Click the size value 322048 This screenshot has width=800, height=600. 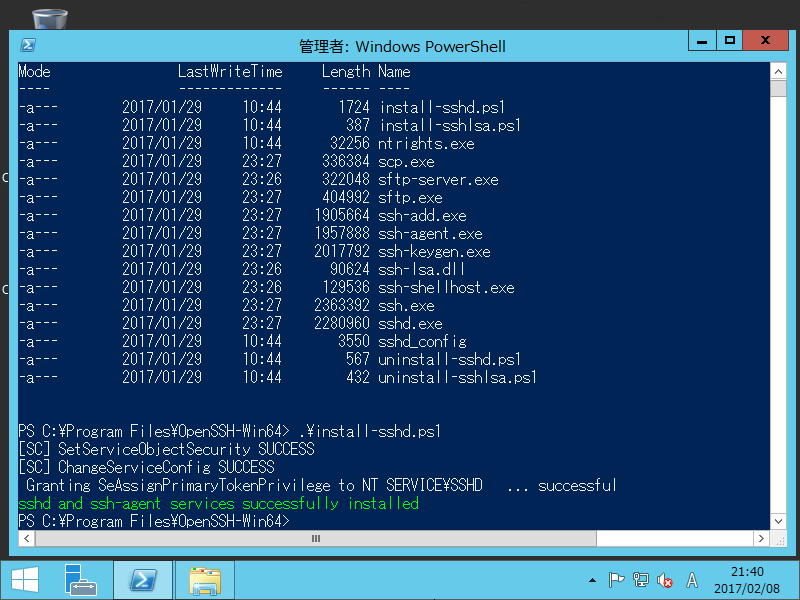tap(346, 179)
